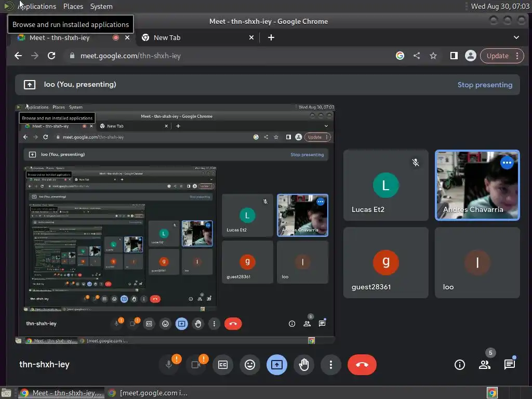Toggle the microphone button in Meet controls
The width and height of the screenshot is (532, 399).
click(x=169, y=365)
